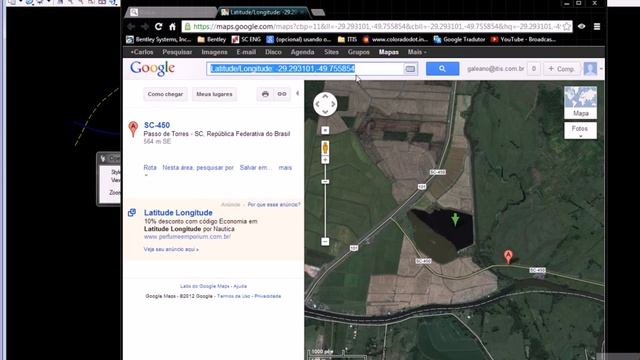
Task: Open E-mail in the Google bar
Action: click(x=246, y=52)
